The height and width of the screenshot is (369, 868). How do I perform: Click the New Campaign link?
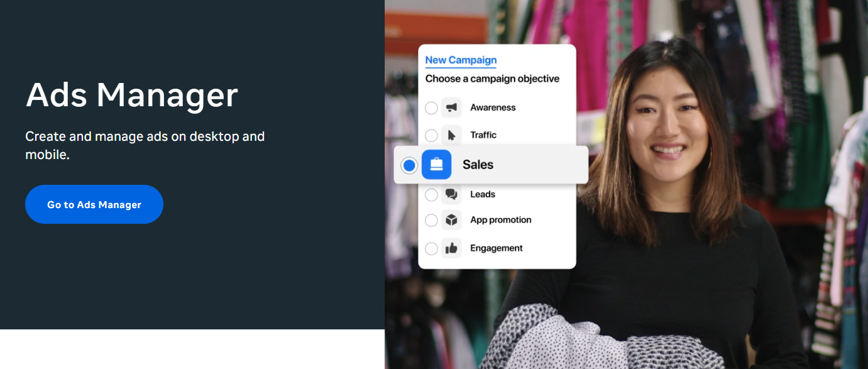tap(461, 60)
